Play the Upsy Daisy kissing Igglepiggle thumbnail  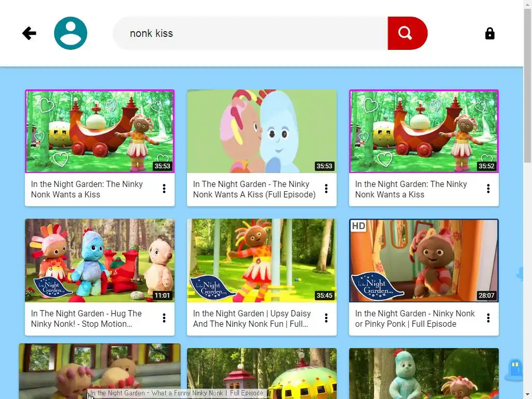(262, 131)
